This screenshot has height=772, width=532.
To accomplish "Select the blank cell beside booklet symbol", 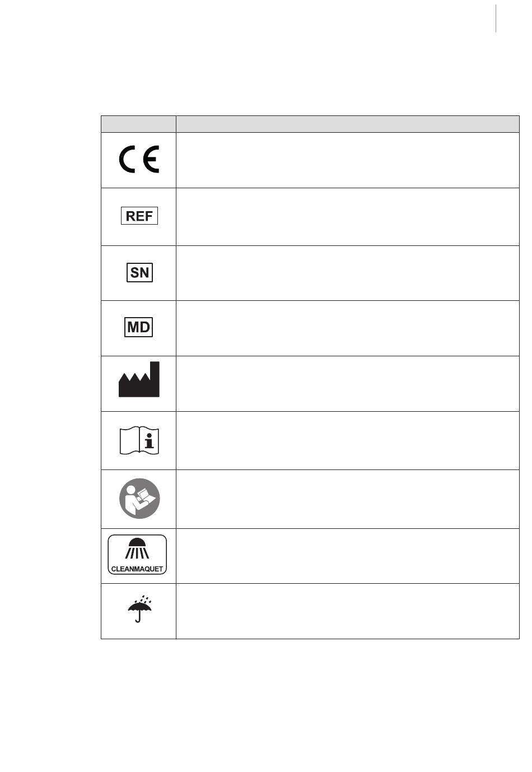I will point(347,441).
